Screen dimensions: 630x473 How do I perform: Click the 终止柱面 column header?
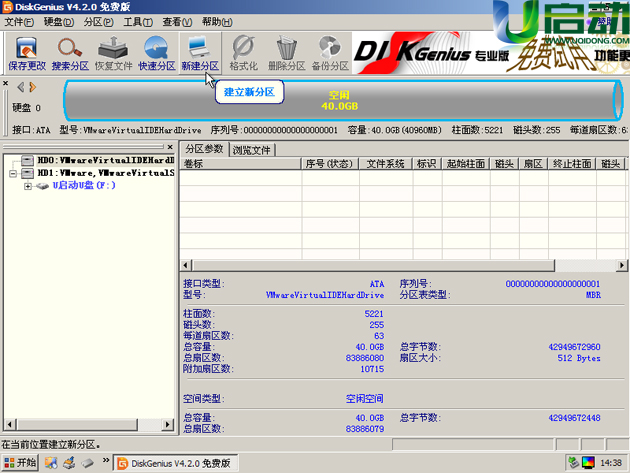click(571, 164)
